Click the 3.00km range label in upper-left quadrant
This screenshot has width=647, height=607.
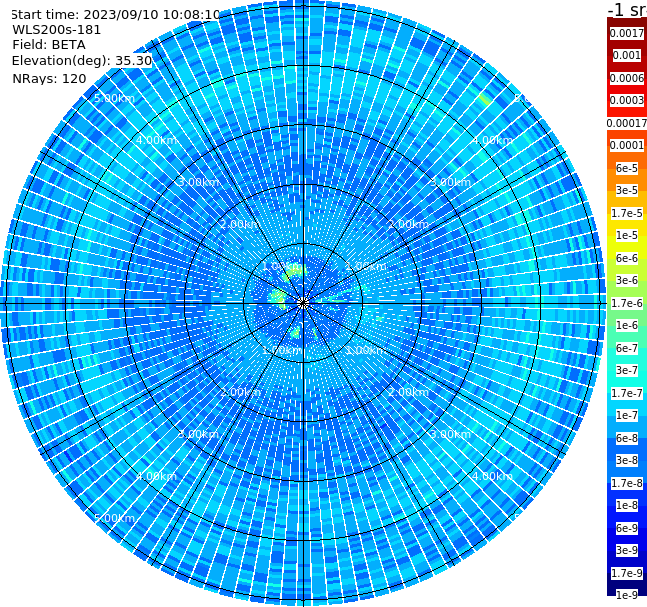(198, 182)
